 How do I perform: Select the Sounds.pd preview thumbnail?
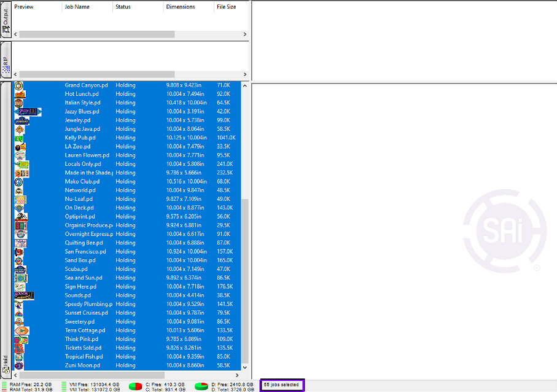(24, 296)
